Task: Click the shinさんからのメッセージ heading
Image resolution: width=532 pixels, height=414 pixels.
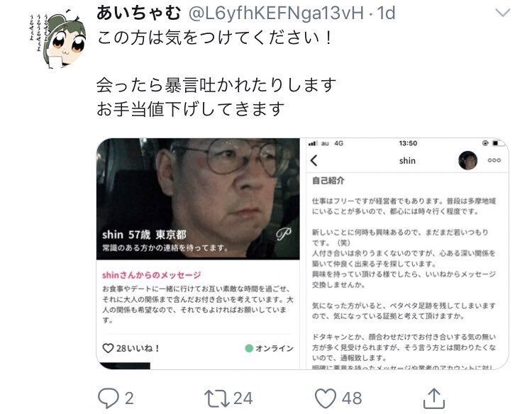Action: [x=152, y=275]
